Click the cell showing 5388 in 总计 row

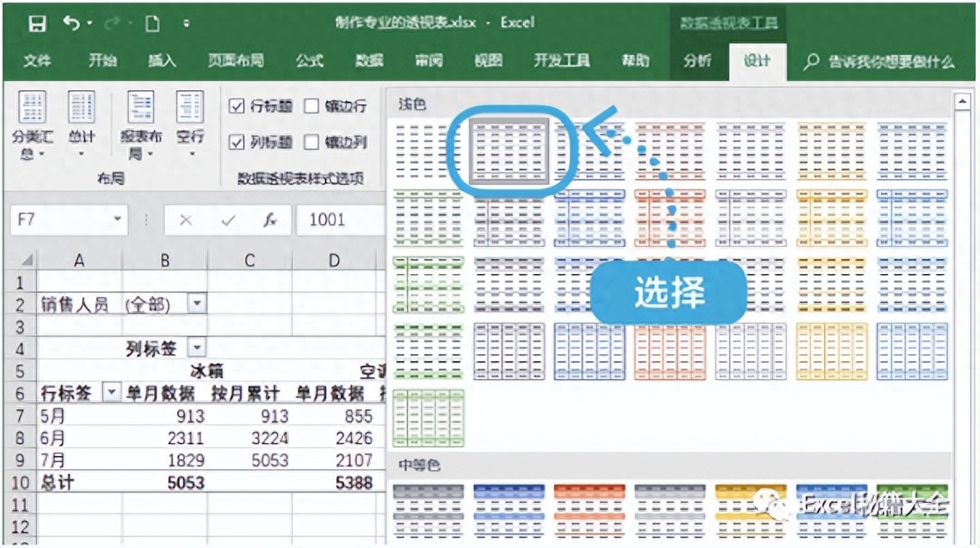click(334, 482)
